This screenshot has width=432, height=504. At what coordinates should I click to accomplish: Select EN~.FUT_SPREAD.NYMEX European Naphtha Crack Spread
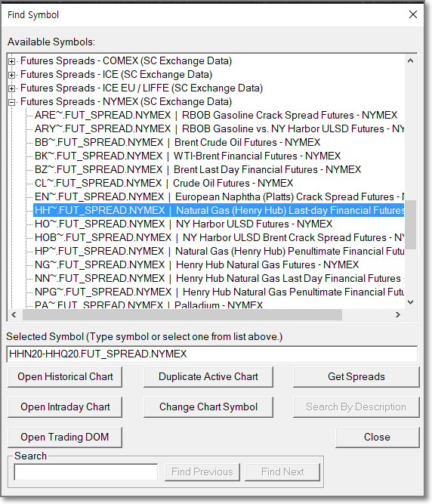[x=219, y=196]
